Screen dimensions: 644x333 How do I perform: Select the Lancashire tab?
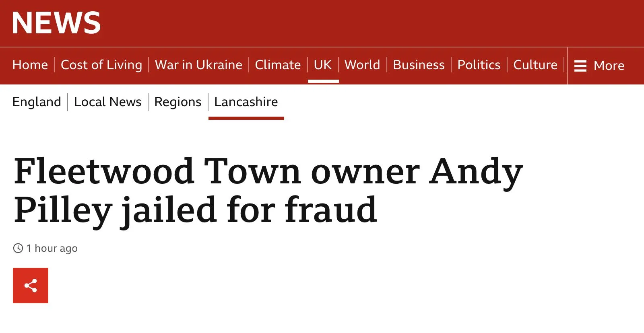(x=246, y=102)
